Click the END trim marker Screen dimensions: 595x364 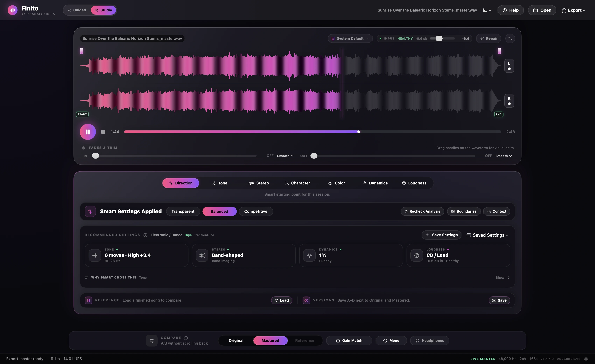tap(499, 114)
